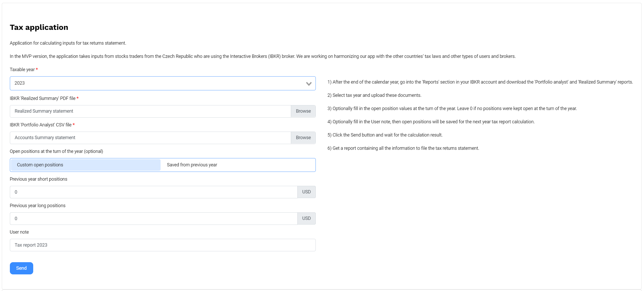This screenshot has height=291, width=644.
Task: Click the Taxable year field label
Action: click(22, 70)
